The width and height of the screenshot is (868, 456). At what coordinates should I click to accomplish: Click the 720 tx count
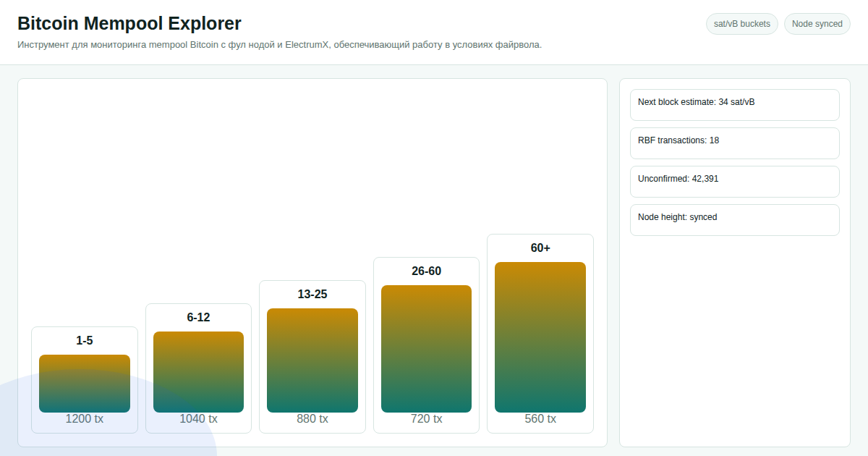tap(426, 419)
